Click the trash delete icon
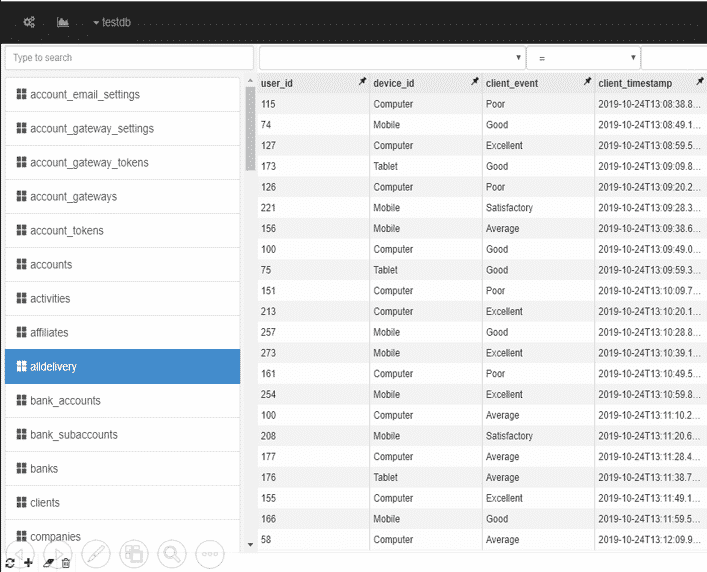The width and height of the screenshot is (707, 572). (66, 563)
